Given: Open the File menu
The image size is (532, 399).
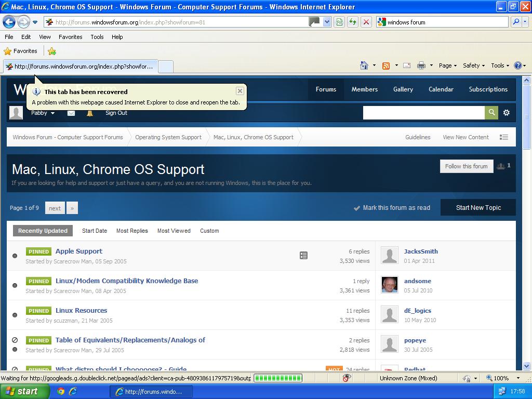Looking at the screenshot, I should pyautogui.click(x=9, y=37).
